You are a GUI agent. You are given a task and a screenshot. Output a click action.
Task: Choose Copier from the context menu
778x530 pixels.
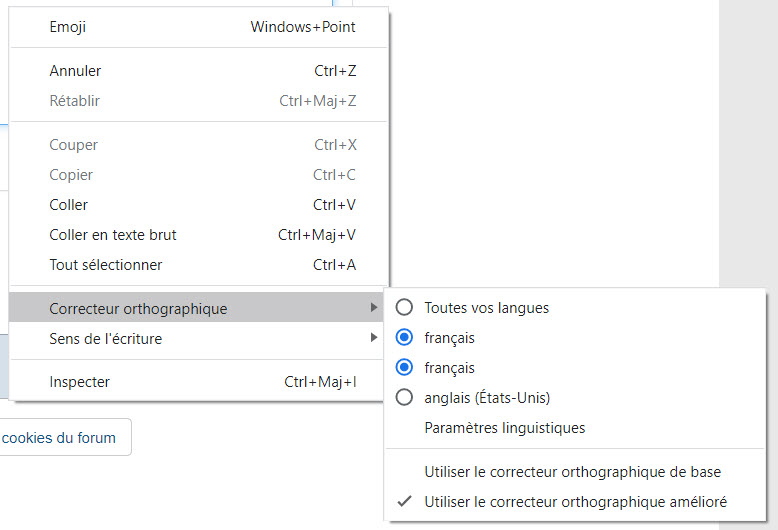[x=71, y=175]
